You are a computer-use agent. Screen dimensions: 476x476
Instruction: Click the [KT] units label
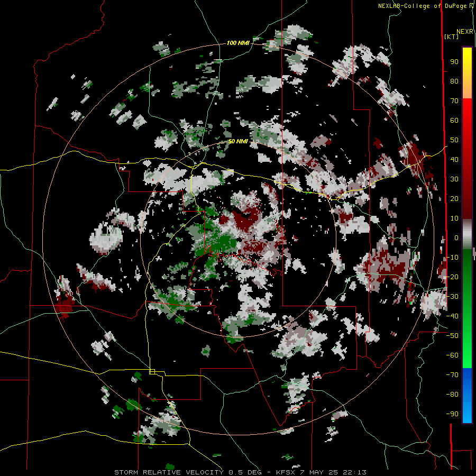point(452,36)
